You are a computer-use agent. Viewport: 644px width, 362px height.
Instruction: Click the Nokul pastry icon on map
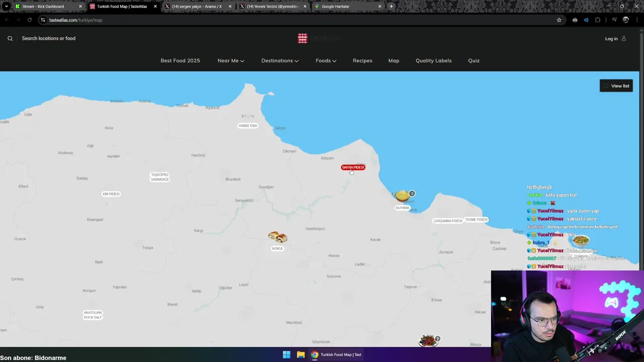click(x=277, y=237)
